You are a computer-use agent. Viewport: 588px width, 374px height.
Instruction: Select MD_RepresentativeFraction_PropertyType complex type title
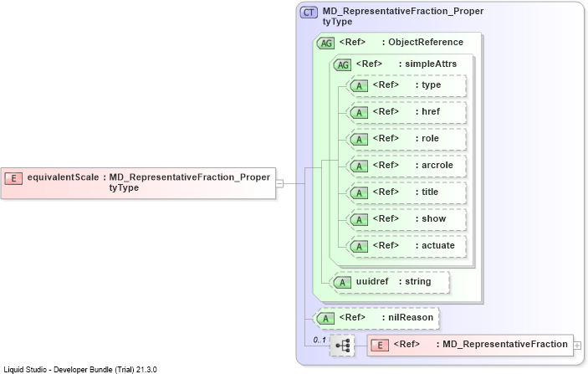point(403,16)
